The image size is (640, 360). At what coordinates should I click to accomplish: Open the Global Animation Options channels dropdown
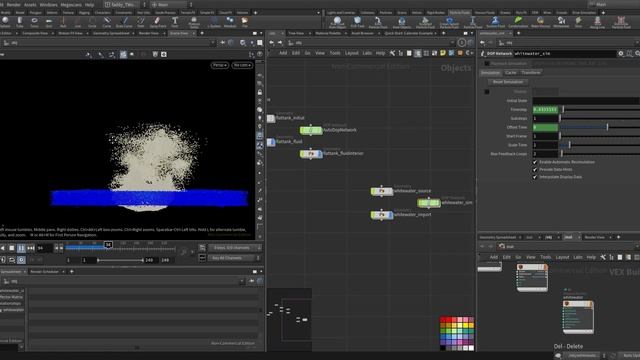coord(235,248)
